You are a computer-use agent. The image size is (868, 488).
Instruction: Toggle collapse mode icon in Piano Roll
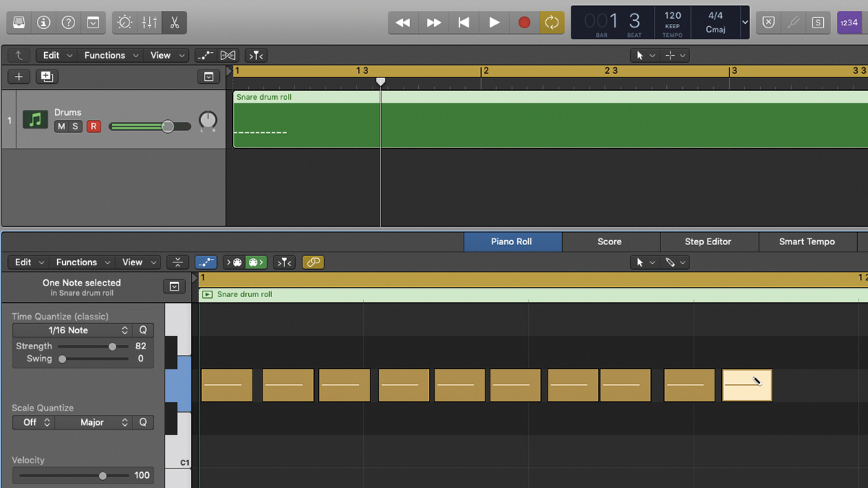[x=177, y=262]
